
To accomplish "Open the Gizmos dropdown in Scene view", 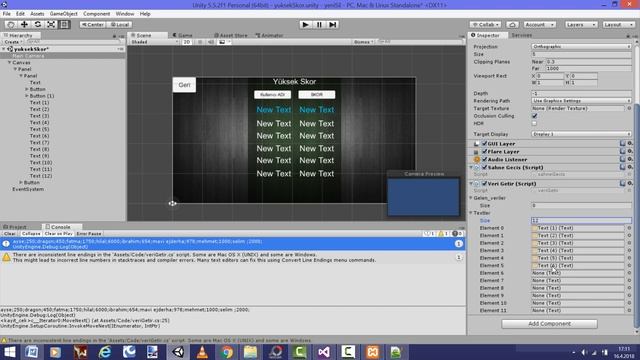I will pos(363,42).
